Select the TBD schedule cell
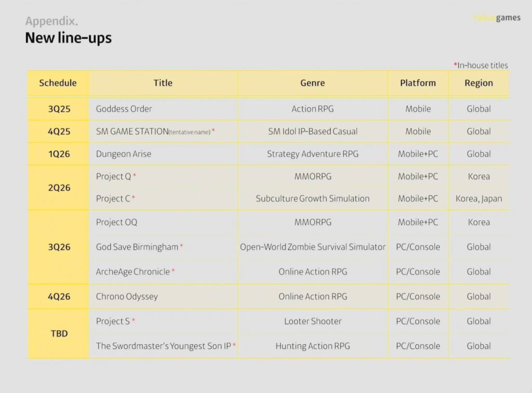The image size is (532, 393). 59,334
